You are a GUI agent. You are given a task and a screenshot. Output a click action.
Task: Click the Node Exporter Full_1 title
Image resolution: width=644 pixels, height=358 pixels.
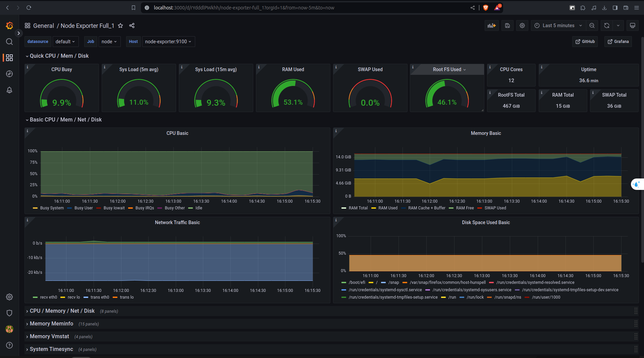coord(87,26)
